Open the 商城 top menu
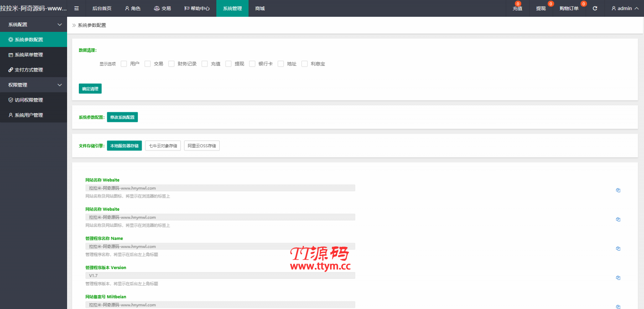 click(260, 8)
